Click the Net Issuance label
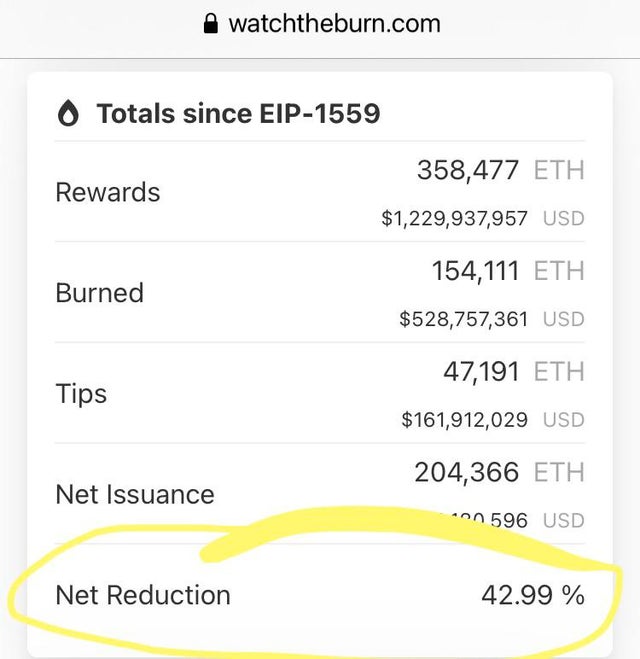Viewport: 640px width, 659px height. click(x=135, y=494)
